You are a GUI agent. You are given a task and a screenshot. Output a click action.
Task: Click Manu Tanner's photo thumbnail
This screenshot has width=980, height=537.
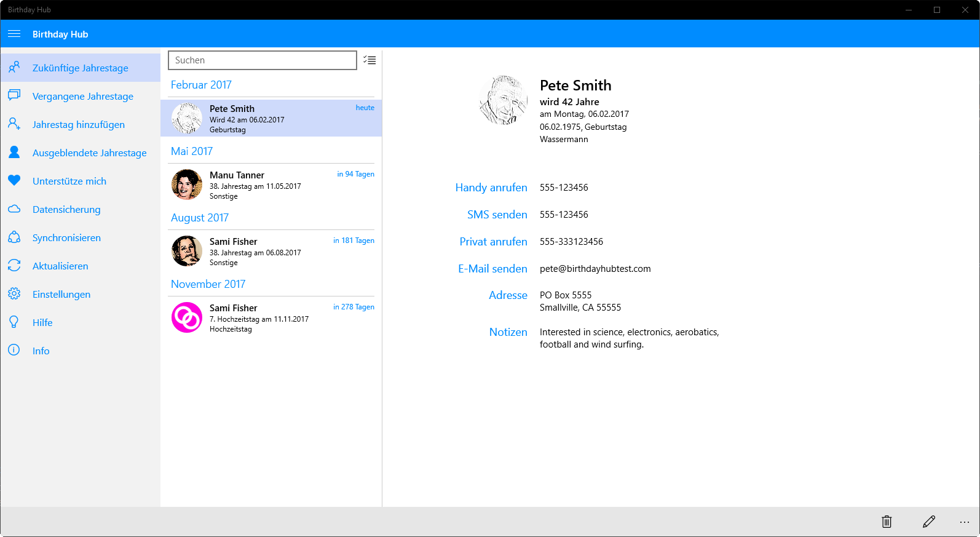tap(187, 185)
